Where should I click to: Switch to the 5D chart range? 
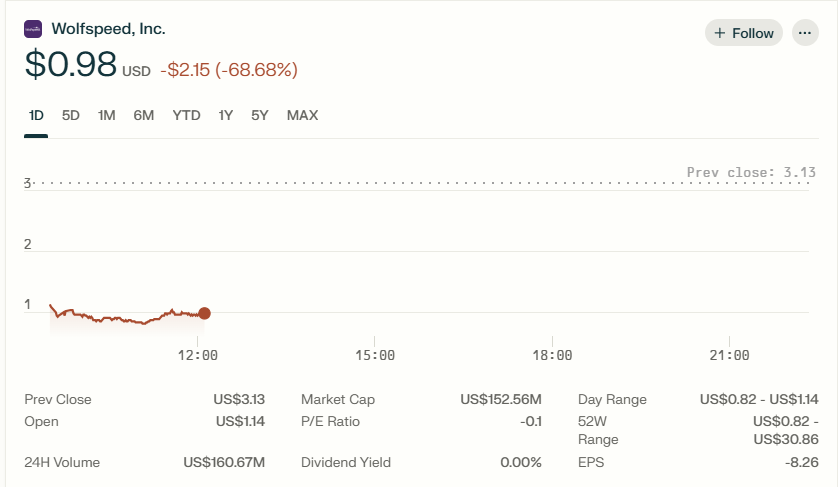tap(71, 115)
